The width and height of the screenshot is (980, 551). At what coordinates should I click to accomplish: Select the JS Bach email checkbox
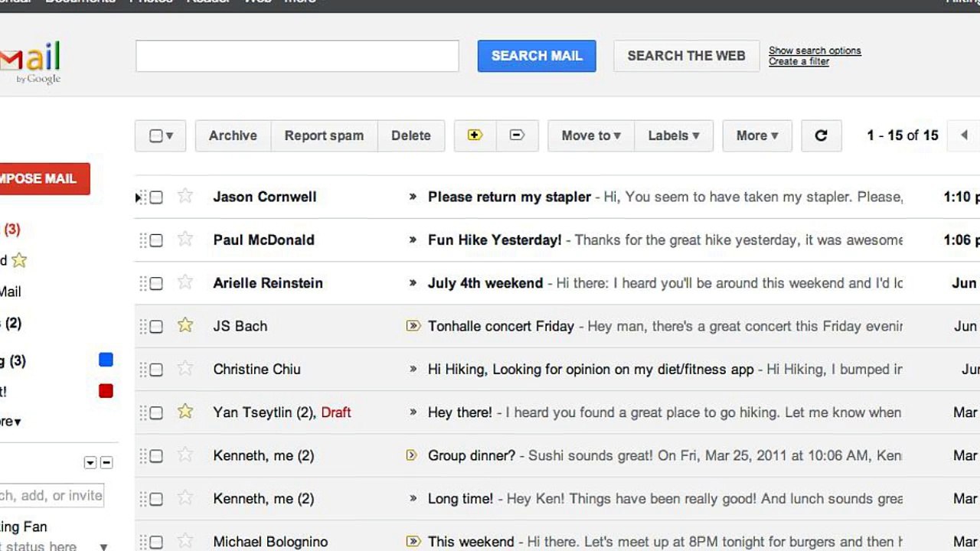(x=156, y=327)
